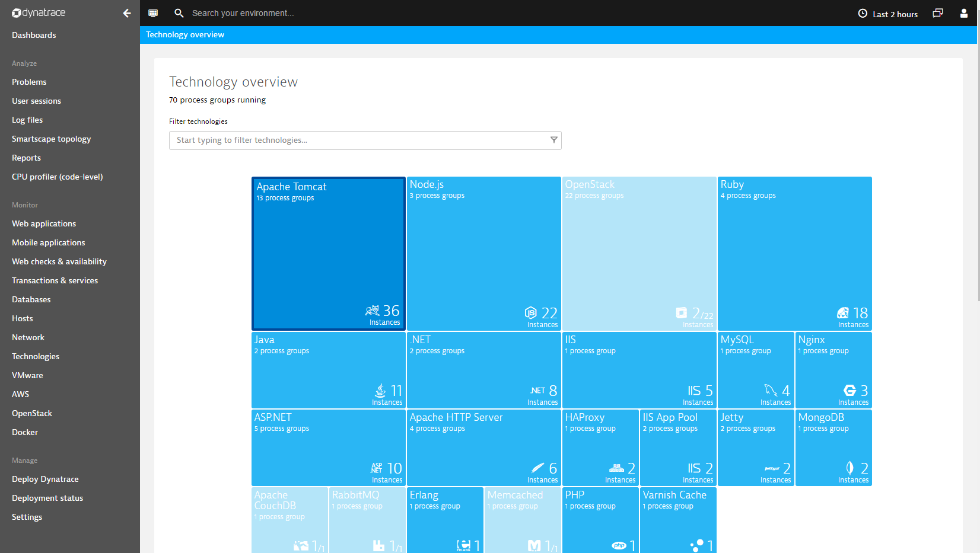
Task: Open Log files page
Action: point(27,120)
